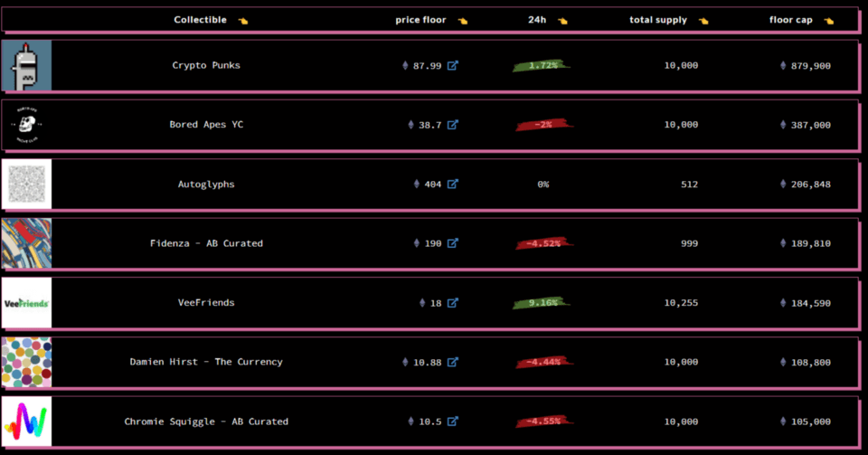Open external link icon for Crypto Punks price
The image size is (868, 455).
[453, 65]
